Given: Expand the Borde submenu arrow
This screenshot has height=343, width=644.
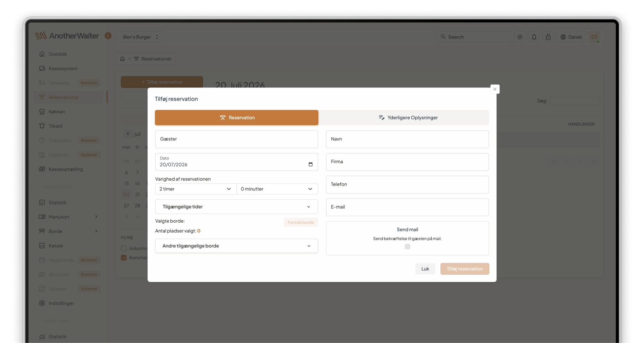Looking at the screenshot, I should [x=96, y=231].
